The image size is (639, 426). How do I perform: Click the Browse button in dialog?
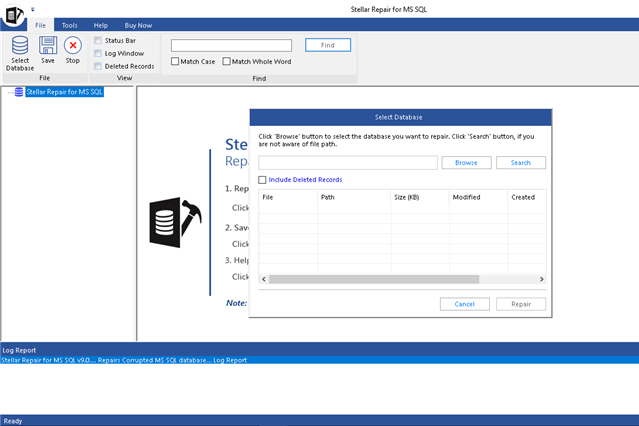466,163
